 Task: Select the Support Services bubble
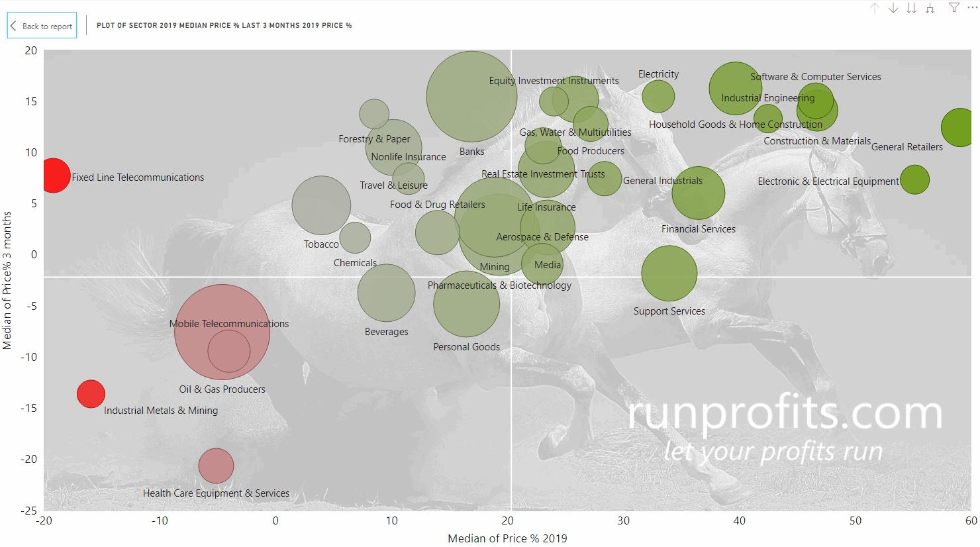pyautogui.click(x=669, y=273)
